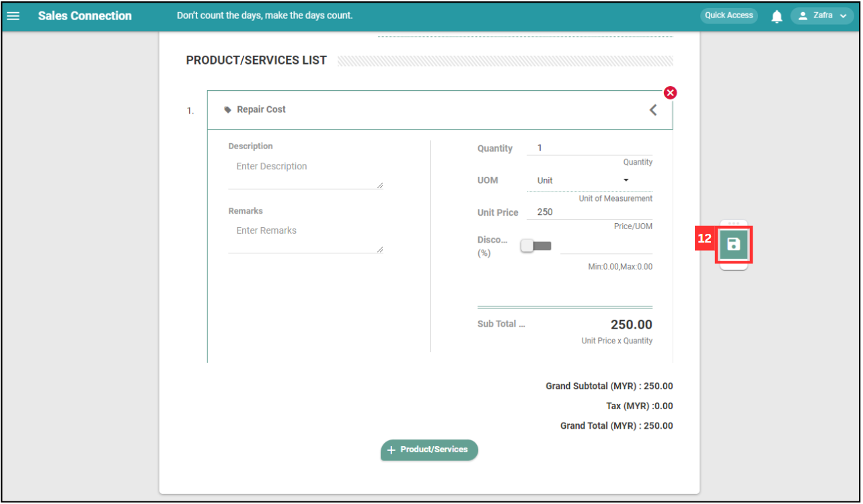
Task: Click the notification bell icon
Action: 777,16
